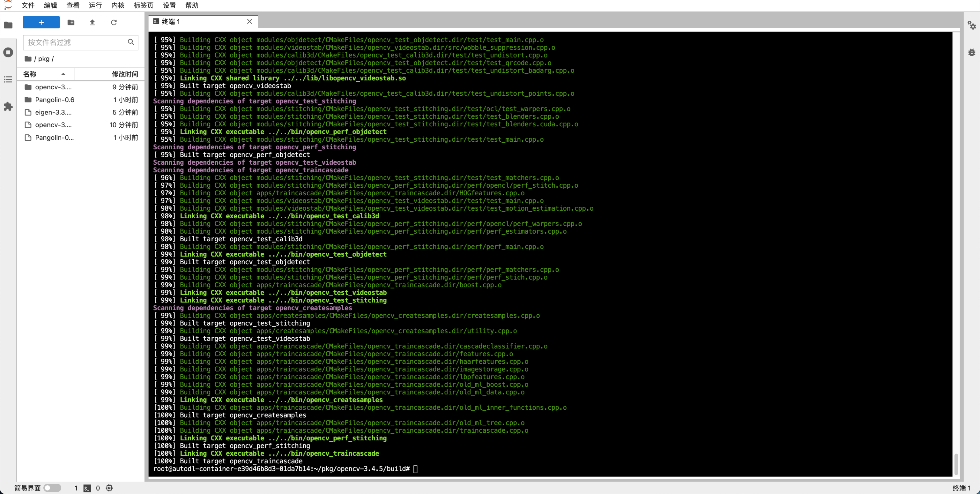The image size is (980, 494).
Task: Click the blue new launcher plus button
Action: (x=41, y=22)
